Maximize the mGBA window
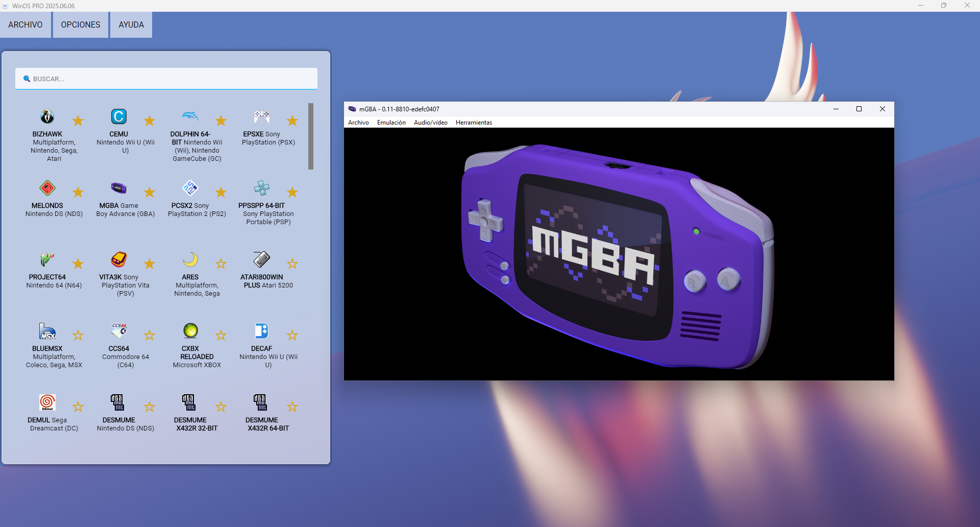Image resolution: width=980 pixels, height=527 pixels. (x=859, y=109)
